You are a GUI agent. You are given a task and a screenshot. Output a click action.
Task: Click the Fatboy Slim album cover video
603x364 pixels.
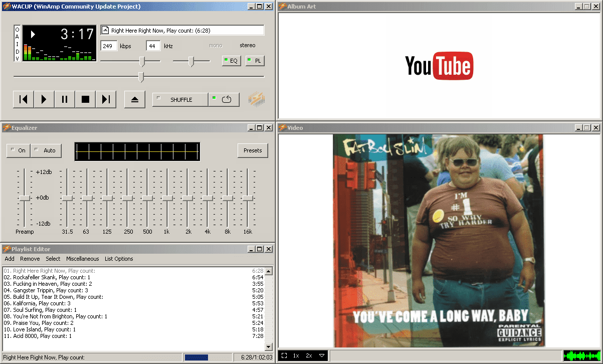tap(439, 241)
